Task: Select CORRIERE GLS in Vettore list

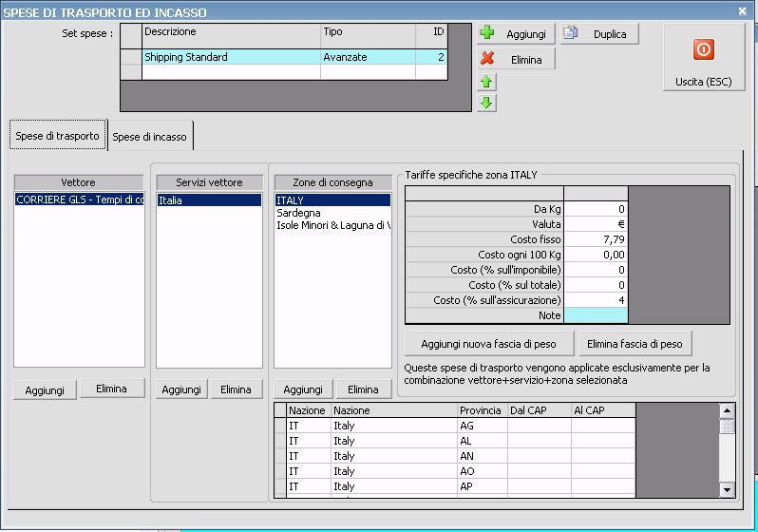Action: (79, 199)
